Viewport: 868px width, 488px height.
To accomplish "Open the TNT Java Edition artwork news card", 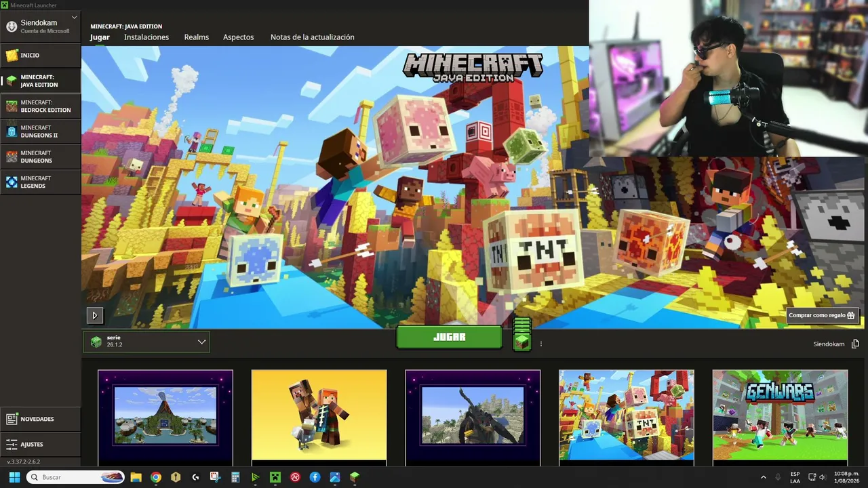I will tap(627, 417).
